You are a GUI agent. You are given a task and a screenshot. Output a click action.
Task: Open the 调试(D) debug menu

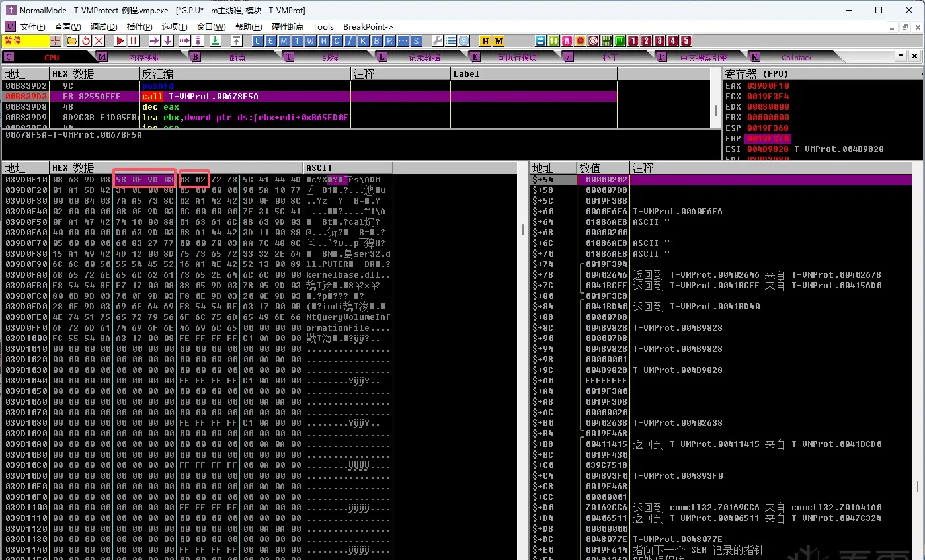point(104,26)
